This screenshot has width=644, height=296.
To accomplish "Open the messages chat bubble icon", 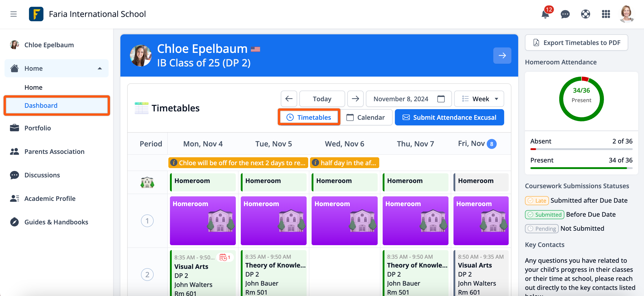I will [565, 14].
